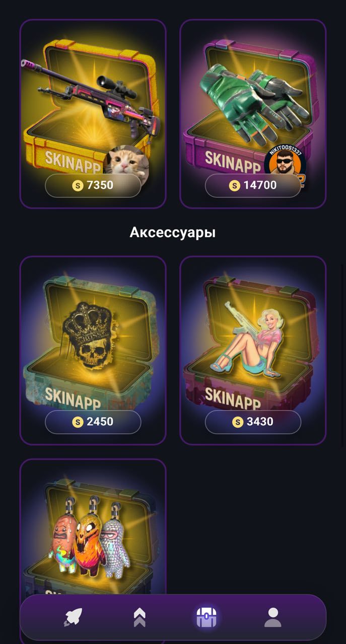Select the 2450 price button

tap(93, 422)
